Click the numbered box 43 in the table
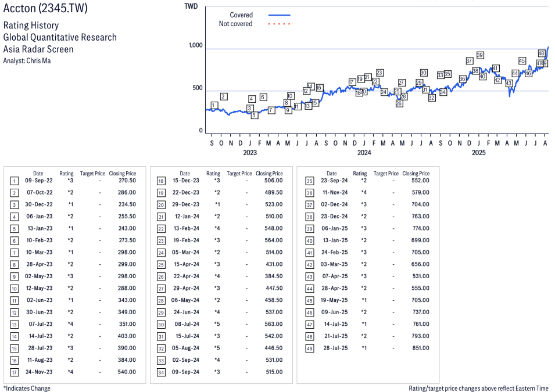This screenshot has width=555, height=392. tap(310, 277)
